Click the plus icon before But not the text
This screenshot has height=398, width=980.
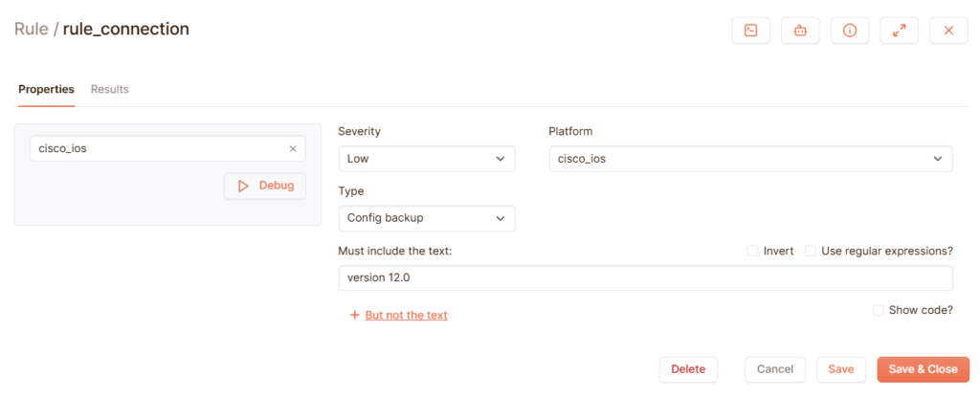(354, 315)
